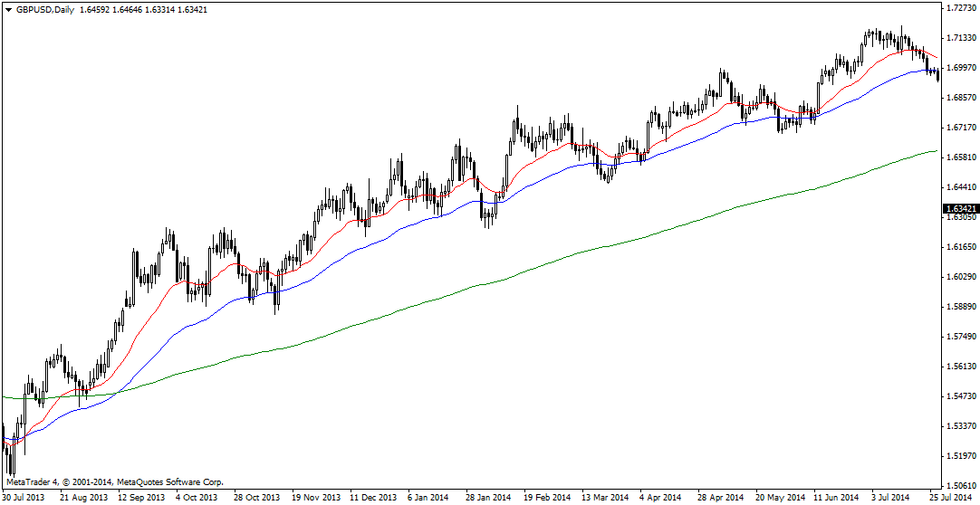The height and width of the screenshot is (505, 980).
Task: Click the 1.60290 price axis label
Action: click(961, 277)
